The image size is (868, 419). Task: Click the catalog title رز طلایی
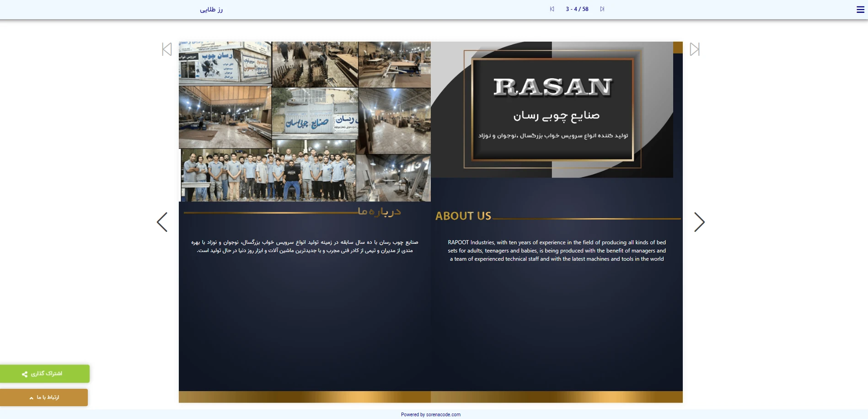click(211, 10)
